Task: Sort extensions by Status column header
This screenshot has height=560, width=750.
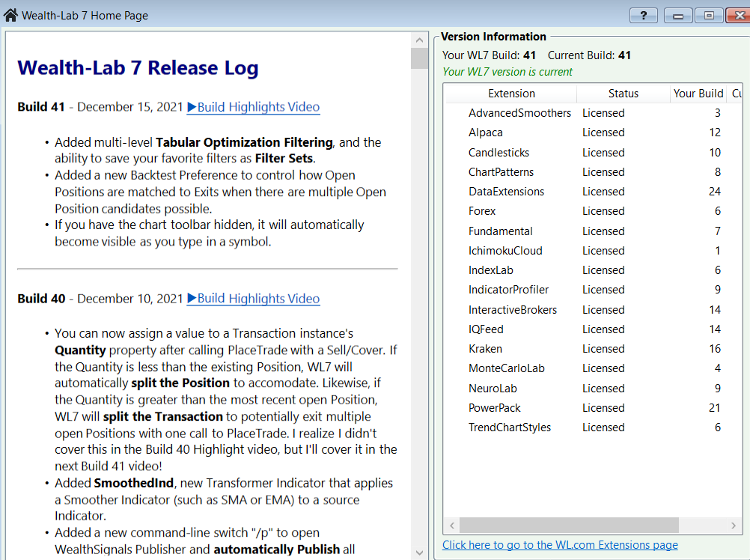Action: pyautogui.click(x=623, y=94)
